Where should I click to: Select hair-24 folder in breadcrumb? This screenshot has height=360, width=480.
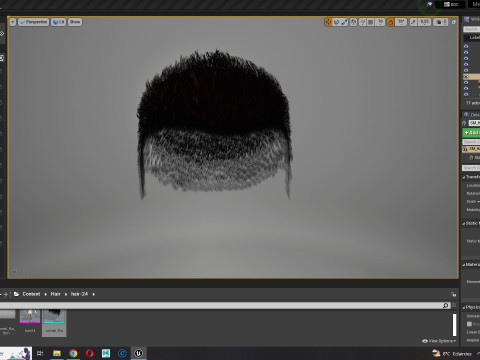click(x=79, y=294)
